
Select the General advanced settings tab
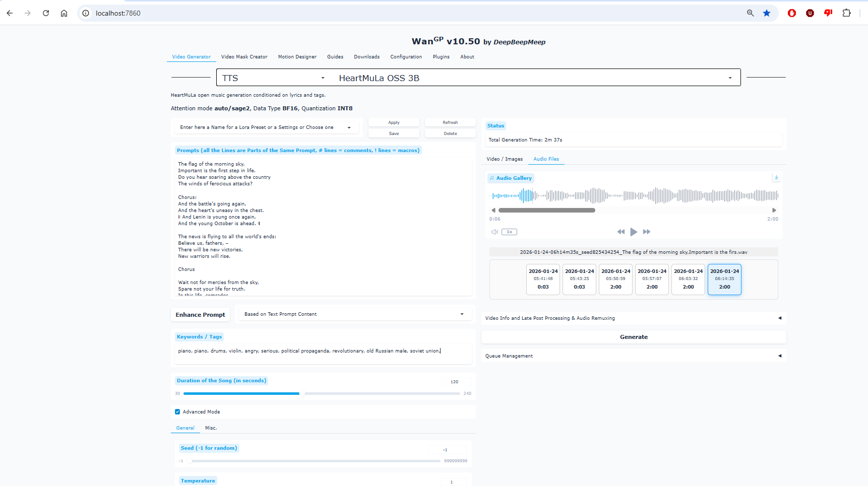pyautogui.click(x=185, y=428)
